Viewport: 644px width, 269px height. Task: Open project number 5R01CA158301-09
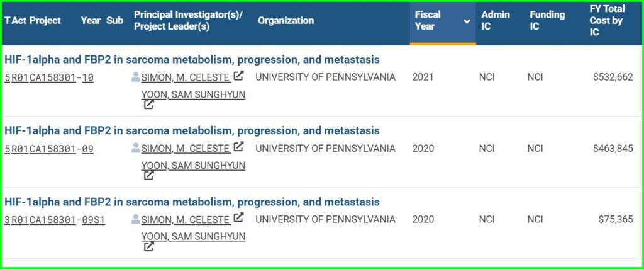[49, 149]
